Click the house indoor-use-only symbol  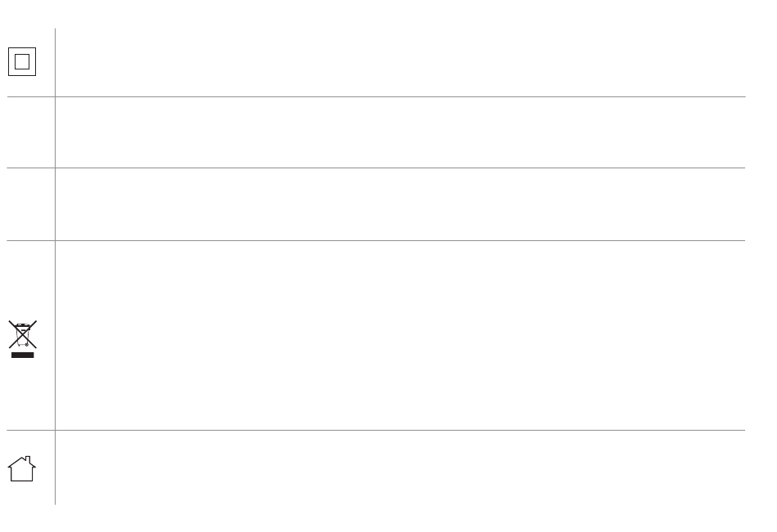click(22, 468)
